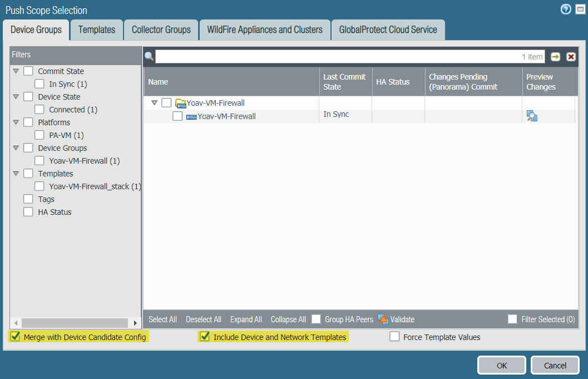
Task: Collapse the Commit State filter group
Action: click(16, 71)
